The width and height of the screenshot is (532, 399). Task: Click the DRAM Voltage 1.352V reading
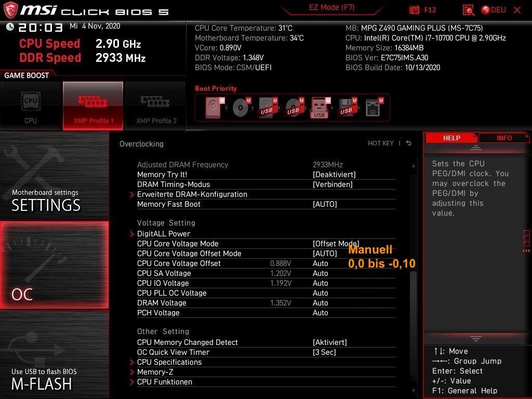point(281,303)
